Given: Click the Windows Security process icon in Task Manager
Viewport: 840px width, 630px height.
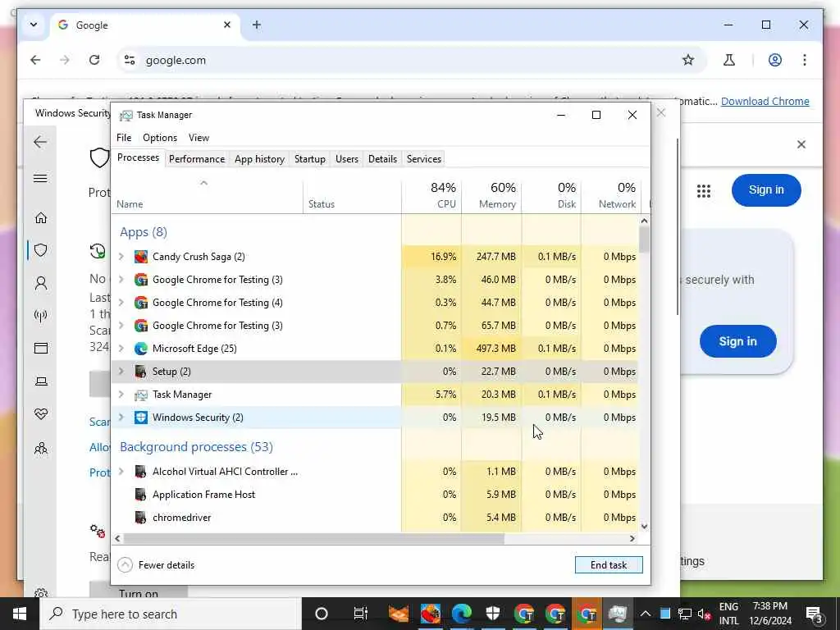Looking at the screenshot, I should coord(141,418).
